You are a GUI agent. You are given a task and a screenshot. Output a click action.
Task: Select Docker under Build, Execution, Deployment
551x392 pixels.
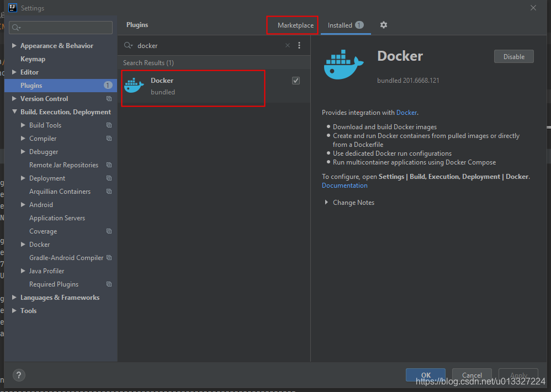tap(40, 244)
